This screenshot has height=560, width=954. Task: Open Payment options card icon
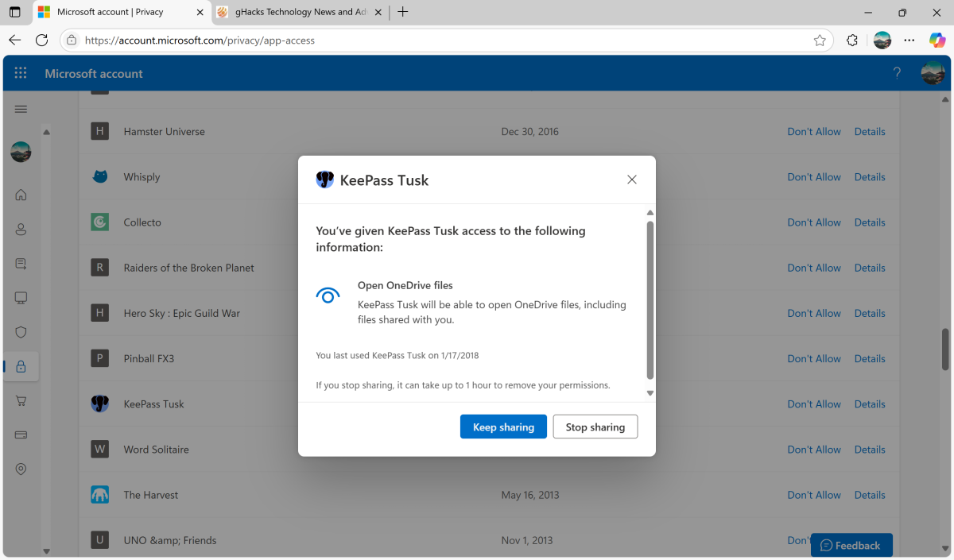[x=21, y=434]
